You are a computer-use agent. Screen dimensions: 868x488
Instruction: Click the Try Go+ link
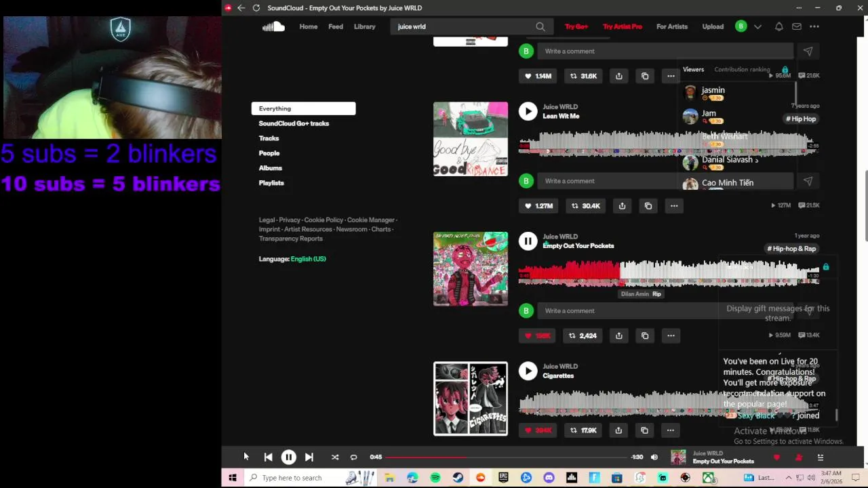tap(576, 26)
